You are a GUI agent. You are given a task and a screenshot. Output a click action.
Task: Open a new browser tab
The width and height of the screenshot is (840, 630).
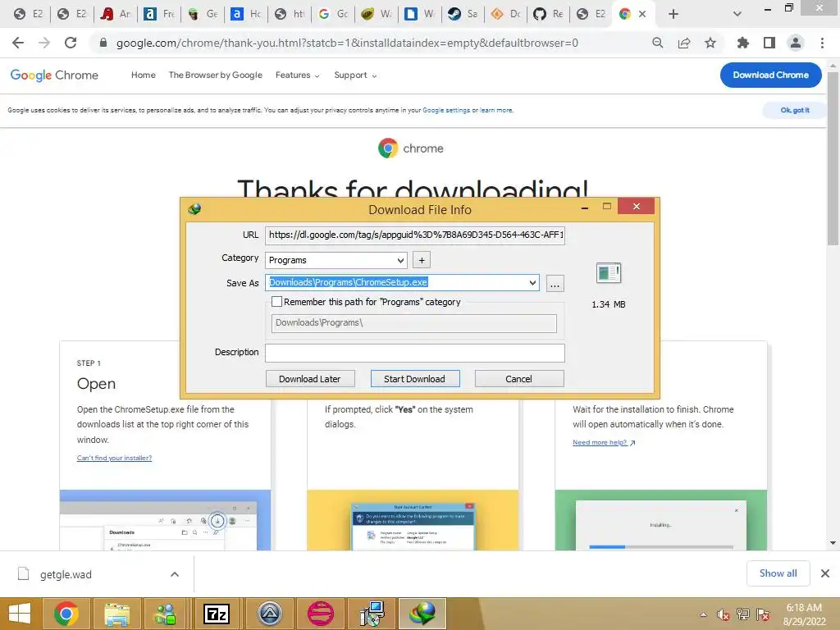(x=673, y=14)
